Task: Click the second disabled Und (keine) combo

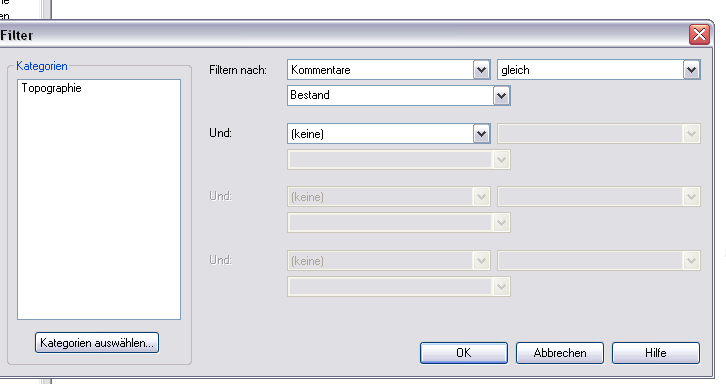Action: tap(388, 197)
